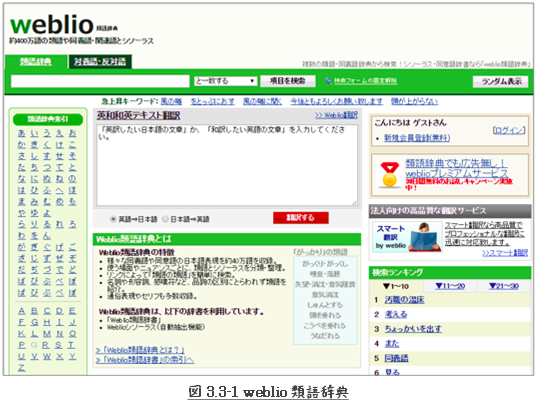This screenshot has width=537, height=416.
Task: Click the weblio logo
Action: click(x=51, y=24)
